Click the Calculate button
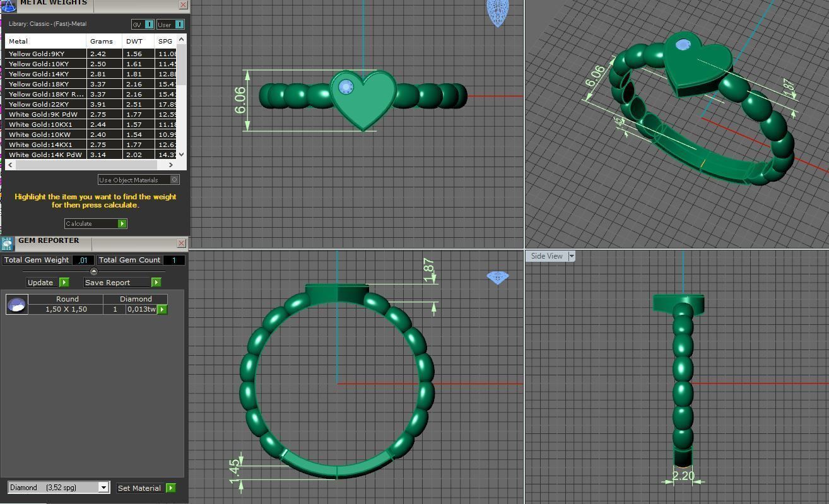Image resolution: width=829 pixels, height=504 pixels. coord(96,223)
